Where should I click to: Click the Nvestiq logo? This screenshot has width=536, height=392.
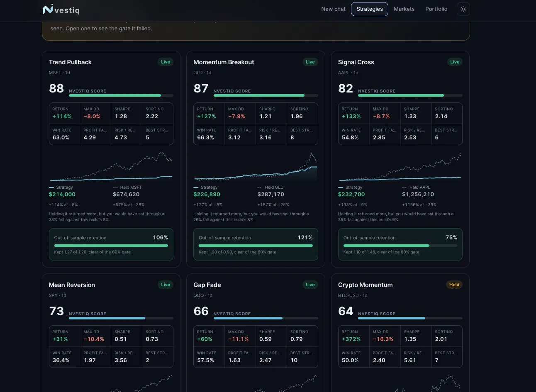pos(61,9)
